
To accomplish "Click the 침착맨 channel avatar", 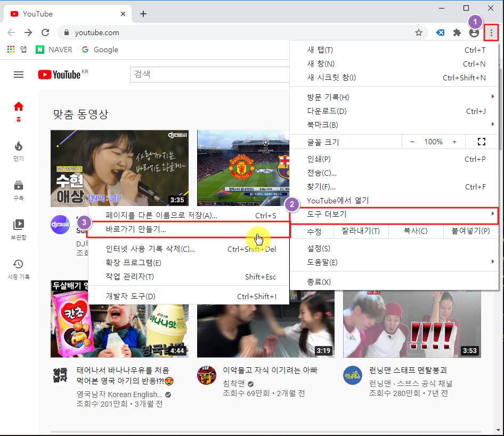I will click(206, 375).
